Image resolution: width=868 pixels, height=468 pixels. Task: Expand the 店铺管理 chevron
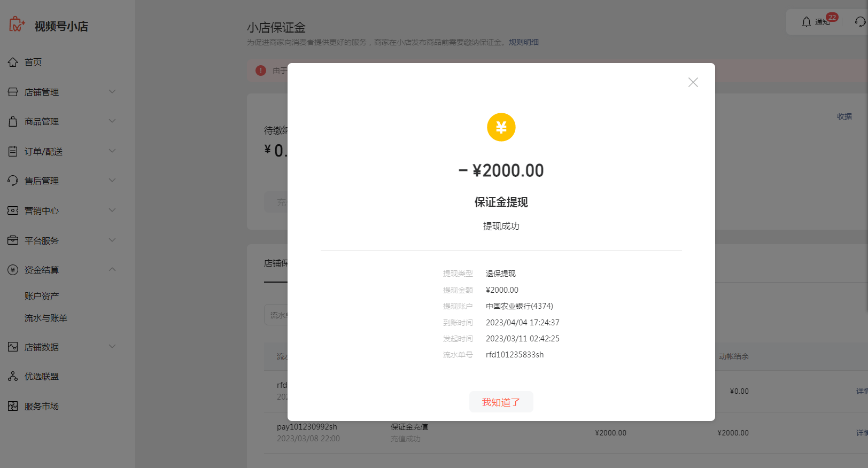point(112,92)
